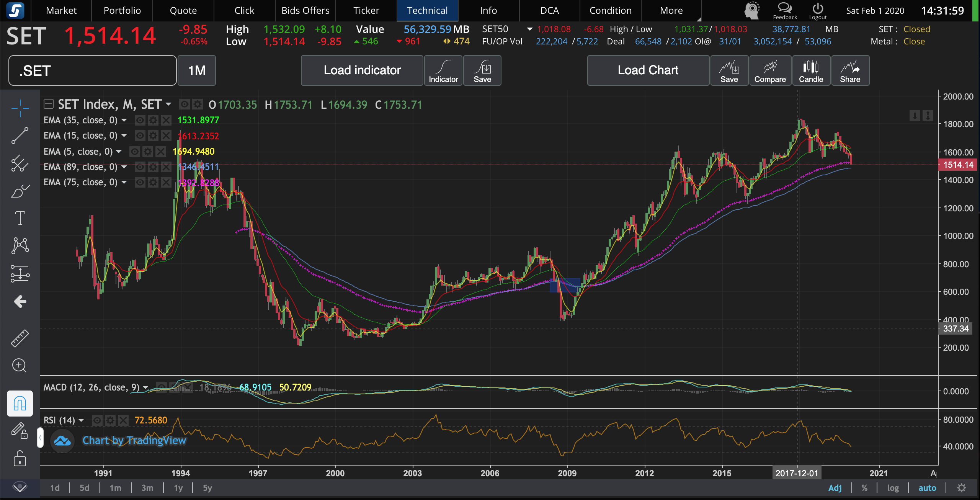Click the Load Chart button
This screenshot has width=980, height=500.
(648, 70)
